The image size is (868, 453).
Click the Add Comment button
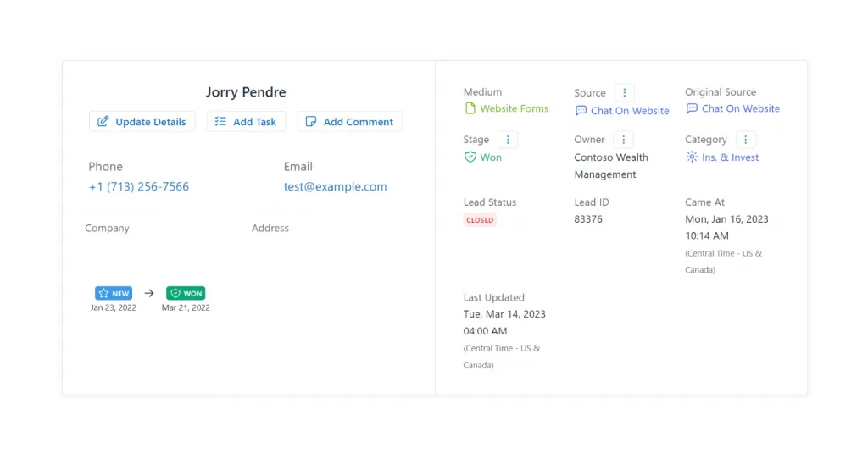[x=350, y=121]
